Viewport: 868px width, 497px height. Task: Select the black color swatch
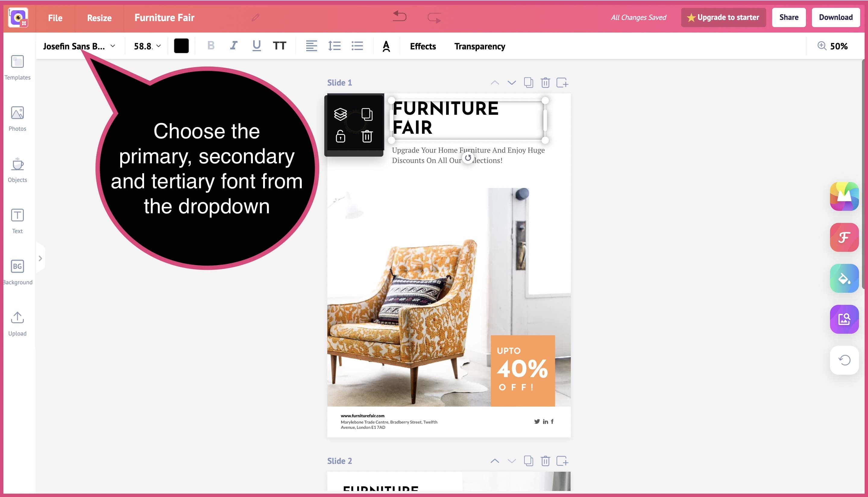tap(181, 46)
